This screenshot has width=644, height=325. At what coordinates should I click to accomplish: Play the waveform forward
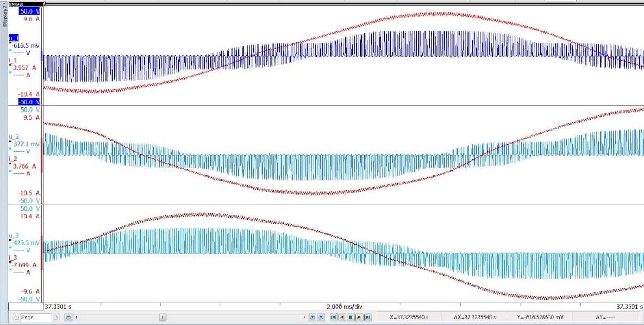click(360, 318)
